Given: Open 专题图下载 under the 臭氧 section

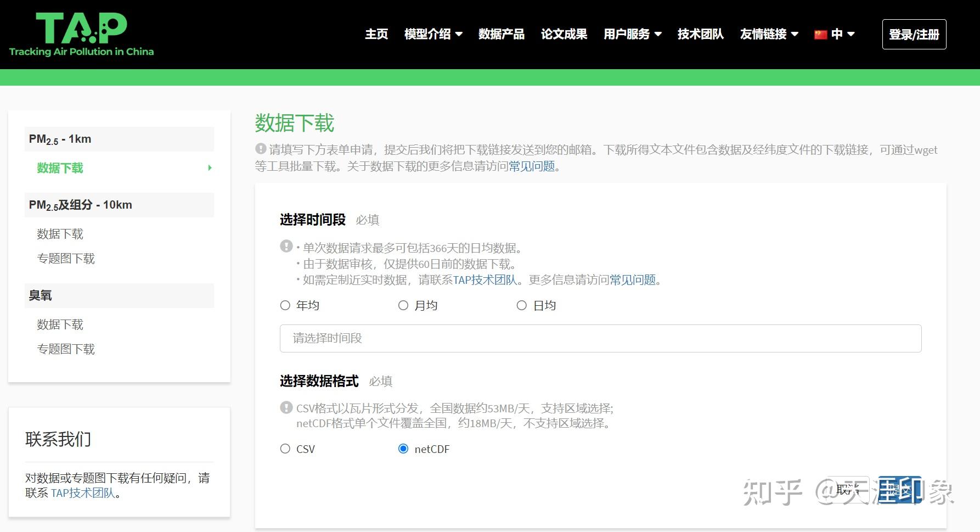Looking at the screenshot, I should (x=66, y=349).
